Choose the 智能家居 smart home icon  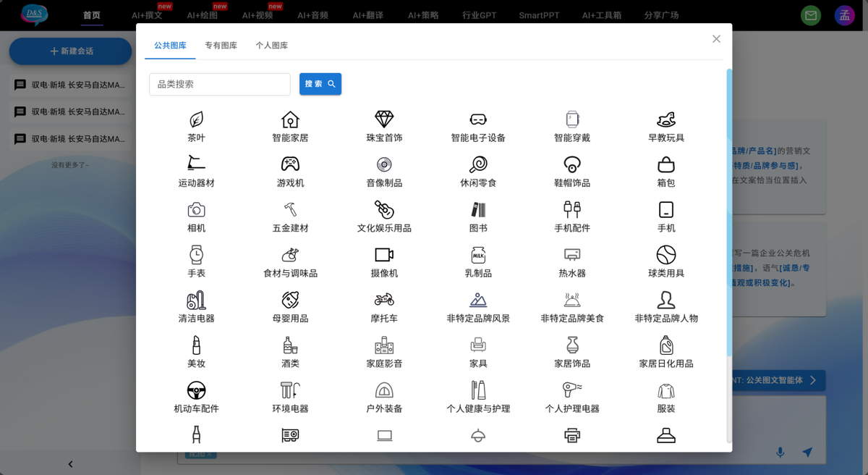click(290, 120)
